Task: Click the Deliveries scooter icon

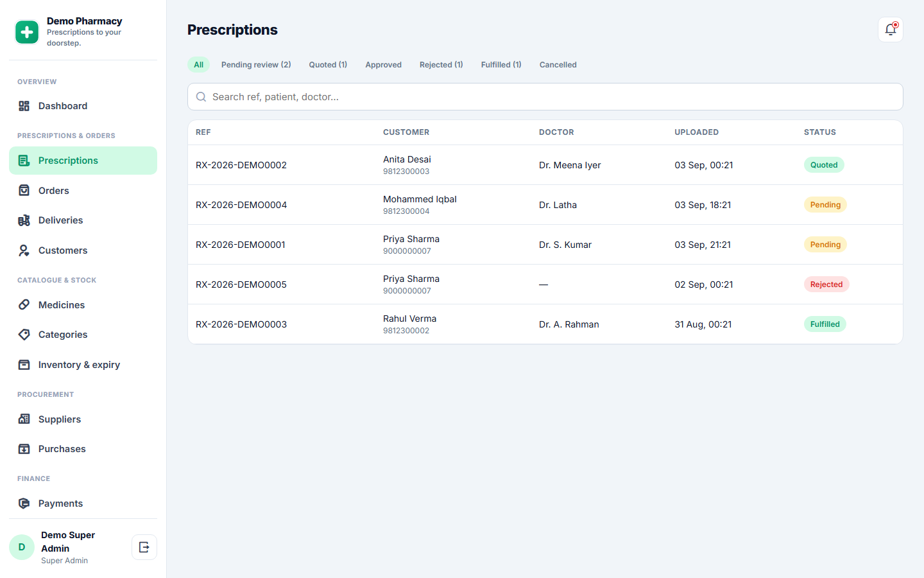Action: tap(24, 220)
